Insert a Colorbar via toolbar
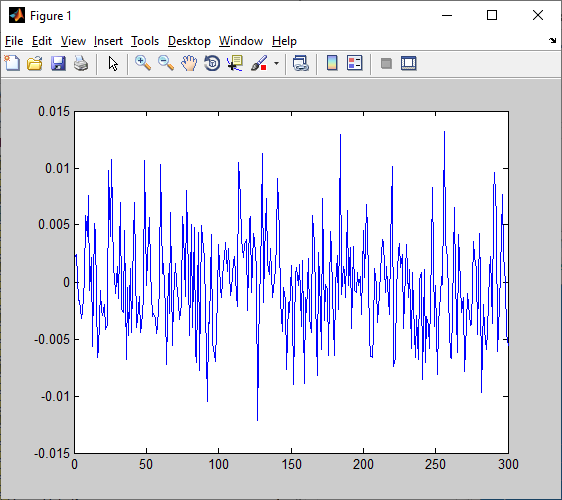Screen dimensions: 562x500 pos(332,63)
